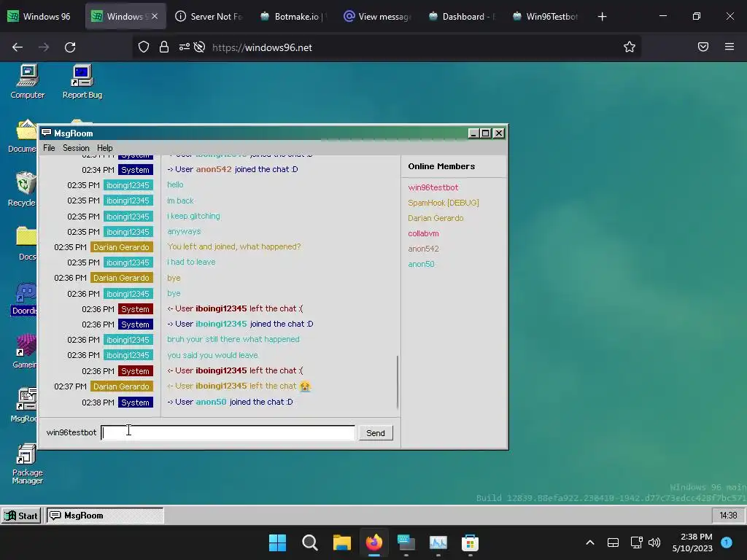Click the 'you said you would leave' message
Viewport: 747px width, 560px height.
[x=212, y=355]
